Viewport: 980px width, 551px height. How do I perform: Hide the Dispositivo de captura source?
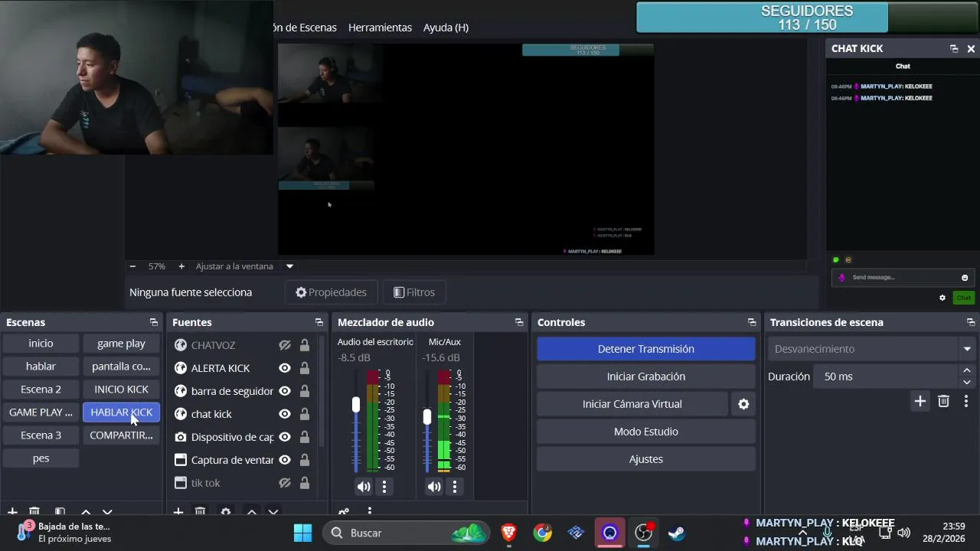[285, 437]
